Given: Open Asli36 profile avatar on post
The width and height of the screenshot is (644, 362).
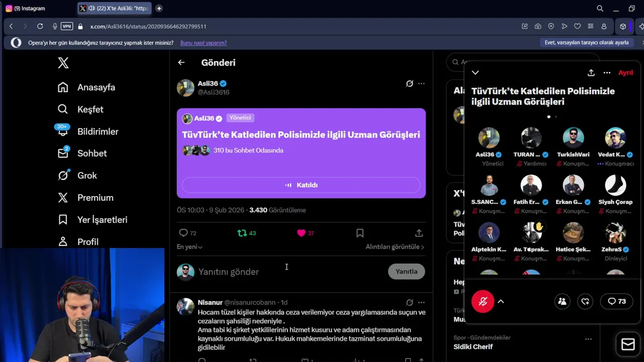Looking at the screenshot, I should (x=185, y=87).
